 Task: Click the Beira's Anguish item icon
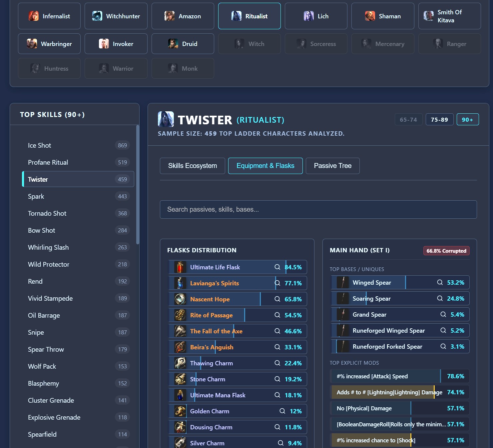[180, 347]
